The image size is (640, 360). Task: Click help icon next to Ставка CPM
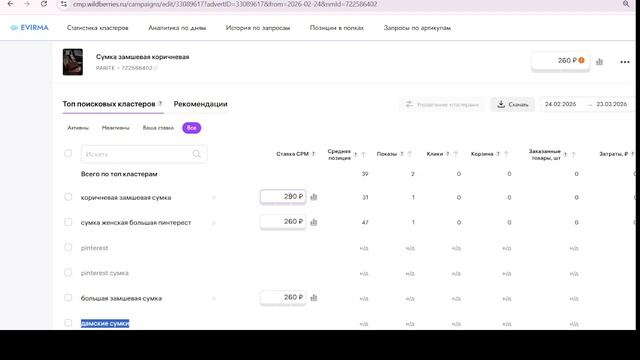click(313, 154)
